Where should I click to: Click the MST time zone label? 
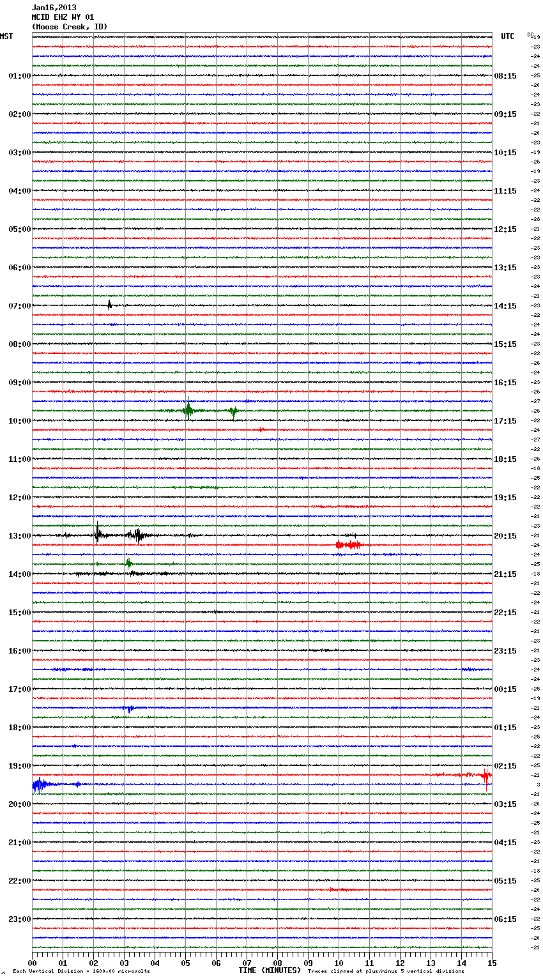point(6,36)
